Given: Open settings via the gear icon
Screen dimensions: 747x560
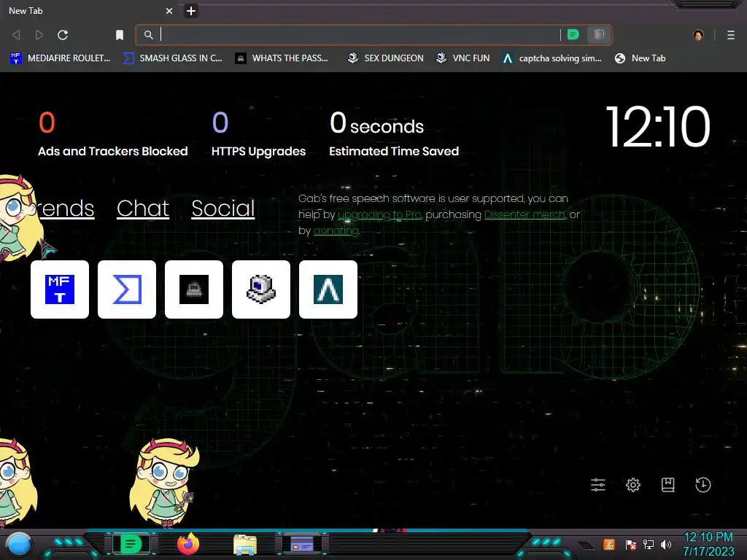Looking at the screenshot, I should tap(633, 485).
